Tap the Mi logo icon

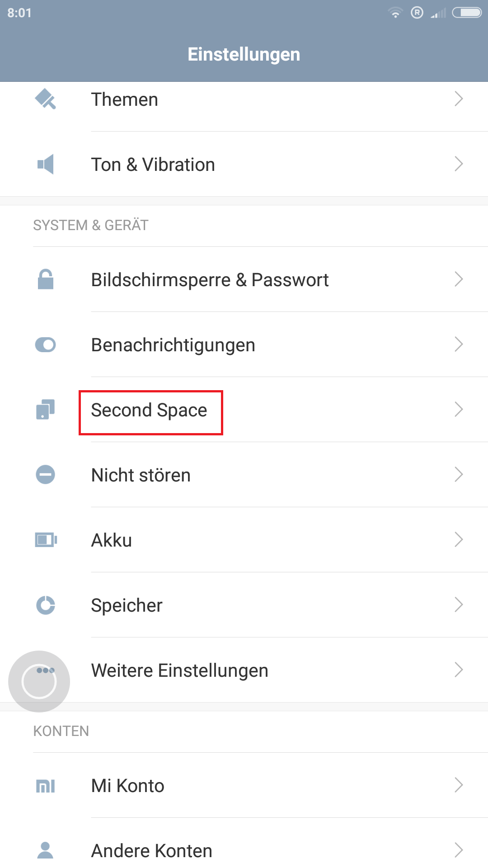[45, 786]
